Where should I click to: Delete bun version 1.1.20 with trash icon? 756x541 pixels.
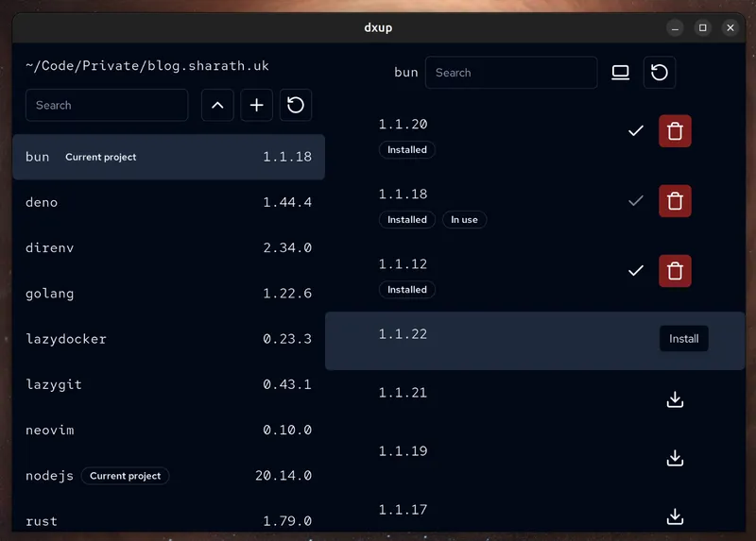(675, 131)
